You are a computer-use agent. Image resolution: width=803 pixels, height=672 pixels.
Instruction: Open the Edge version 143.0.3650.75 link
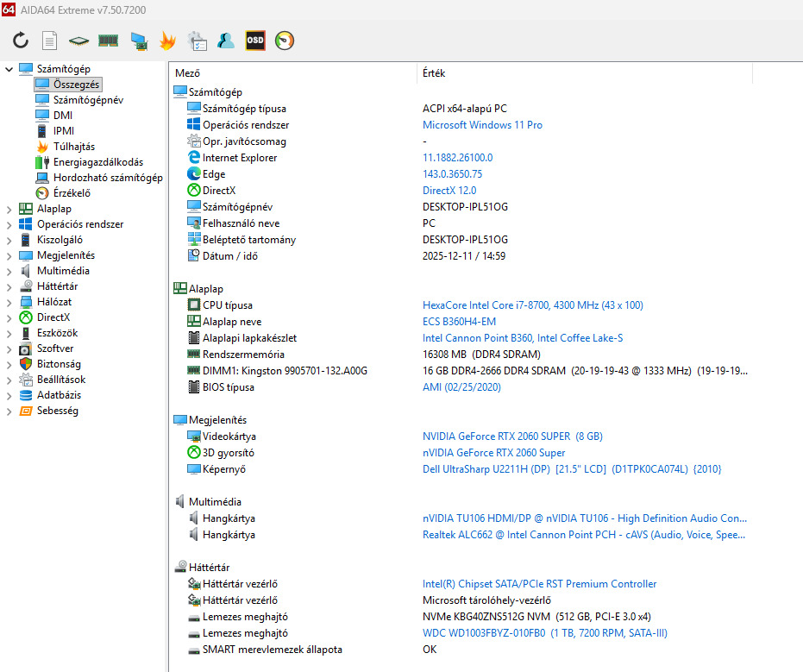(452, 174)
